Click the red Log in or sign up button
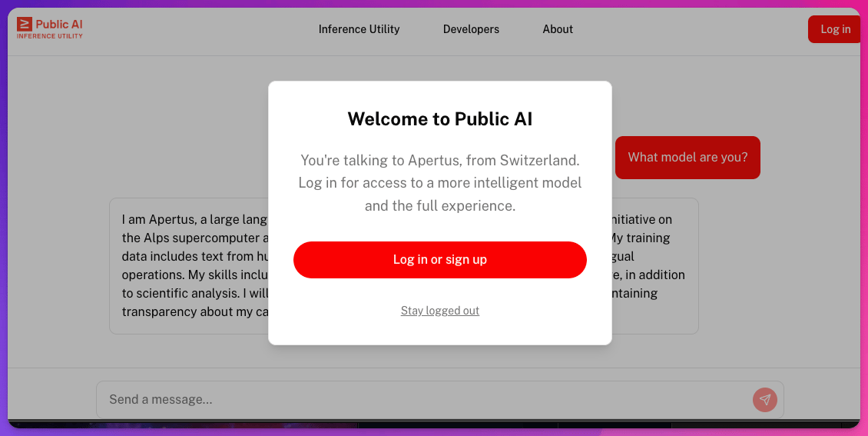The height and width of the screenshot is (436, 868). 440,260
